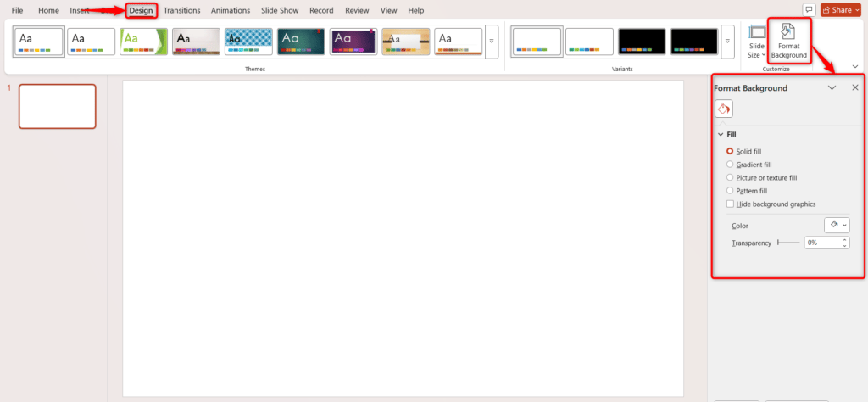868x402 pixels.
Task: Select the Solid fill radio button
Action: click(x=730, y=151)
